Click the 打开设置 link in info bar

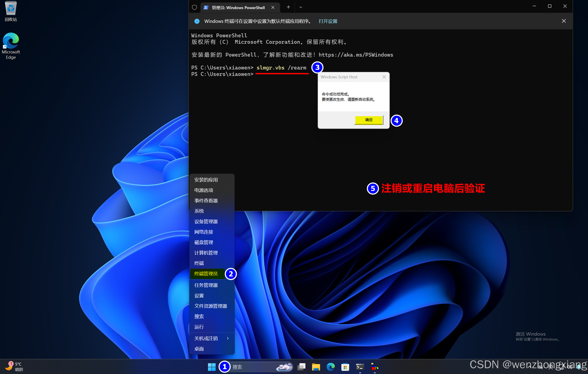328,21
